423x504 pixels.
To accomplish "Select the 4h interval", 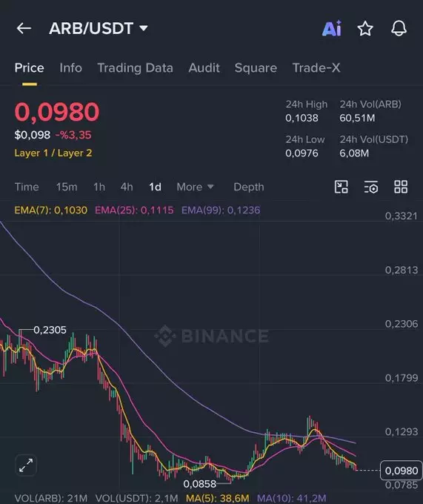I will click(x=127, y=187).
